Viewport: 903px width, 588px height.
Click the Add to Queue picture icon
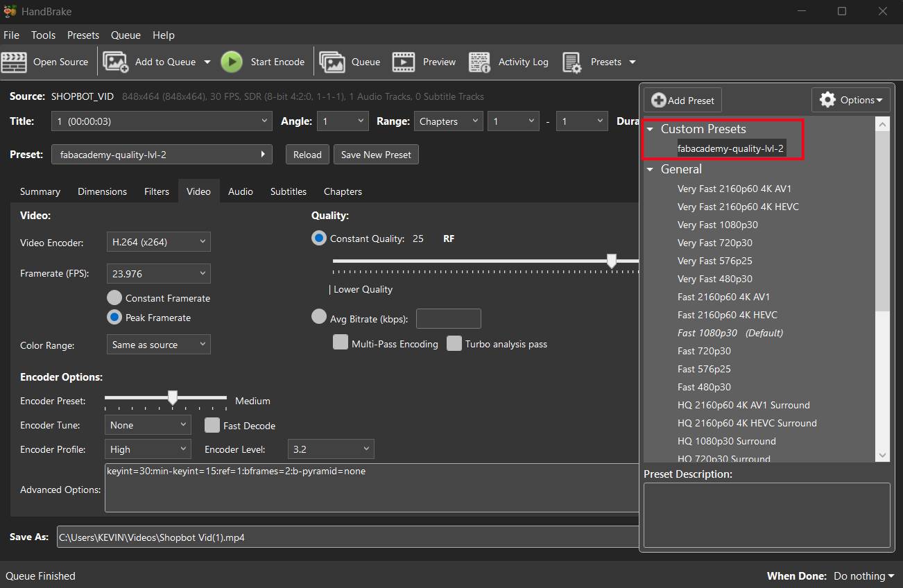(116, 62)
